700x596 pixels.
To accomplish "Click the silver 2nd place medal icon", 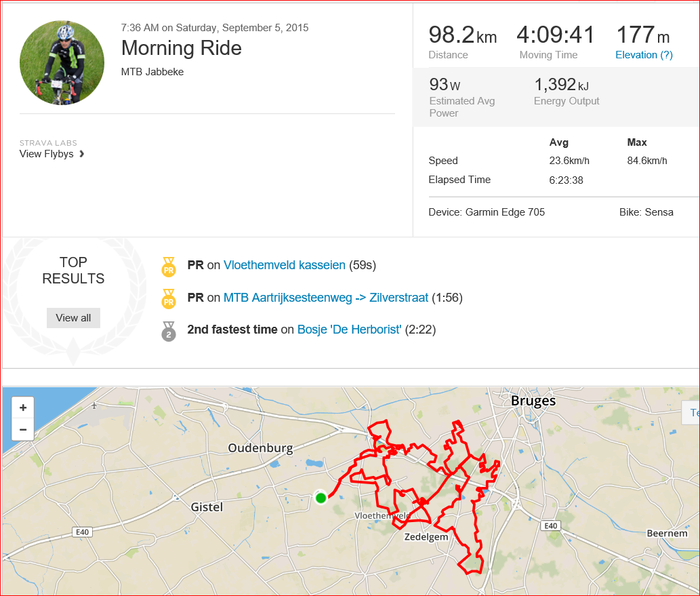I will [x=169, y=332].
